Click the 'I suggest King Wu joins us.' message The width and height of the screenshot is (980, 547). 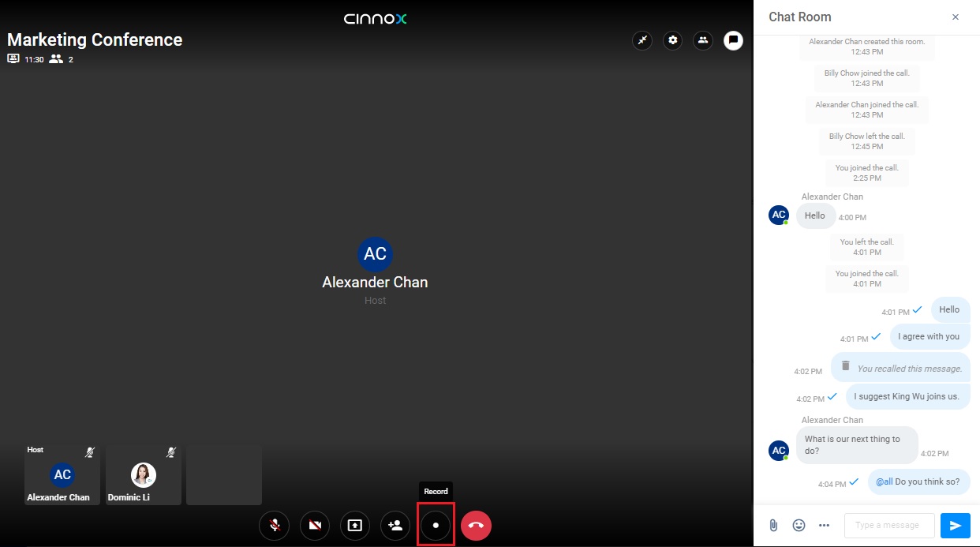(907, 396)
